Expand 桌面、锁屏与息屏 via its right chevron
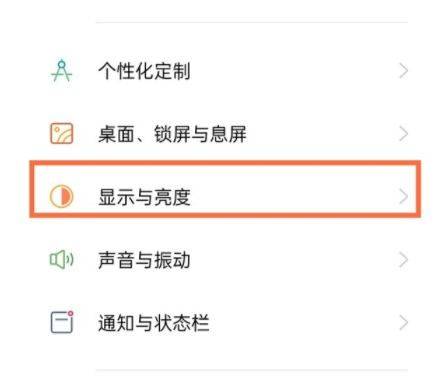The image size is (440, 378). pos(403,134)
